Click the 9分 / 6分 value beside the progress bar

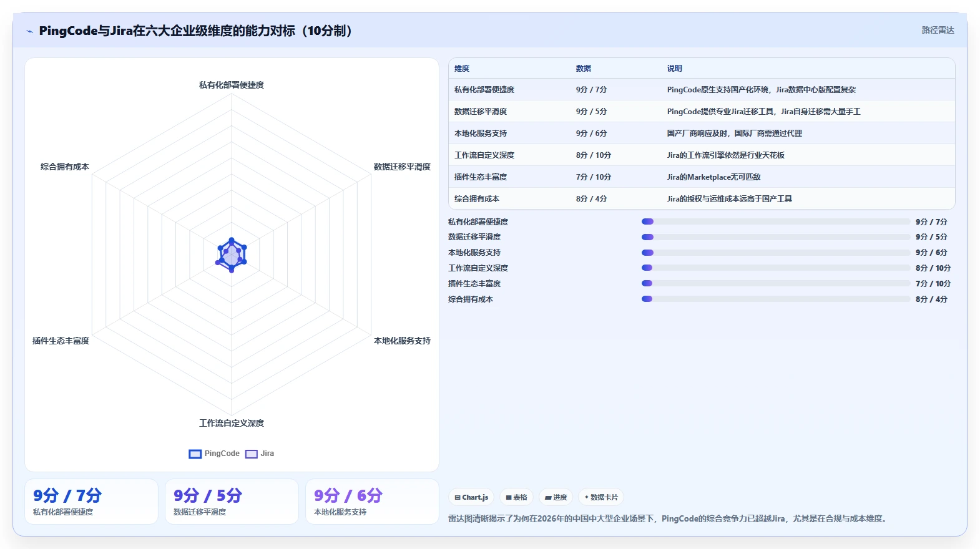(931, 253)
